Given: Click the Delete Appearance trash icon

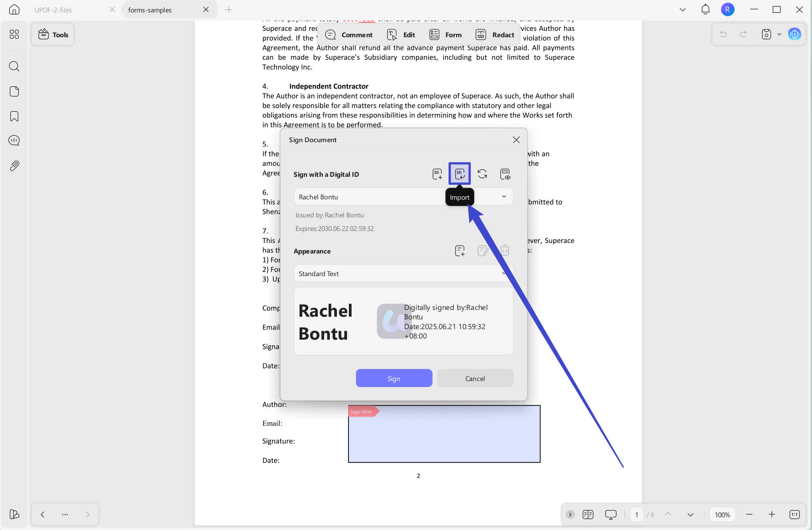Looking at the screenshot, I should 505,251.
